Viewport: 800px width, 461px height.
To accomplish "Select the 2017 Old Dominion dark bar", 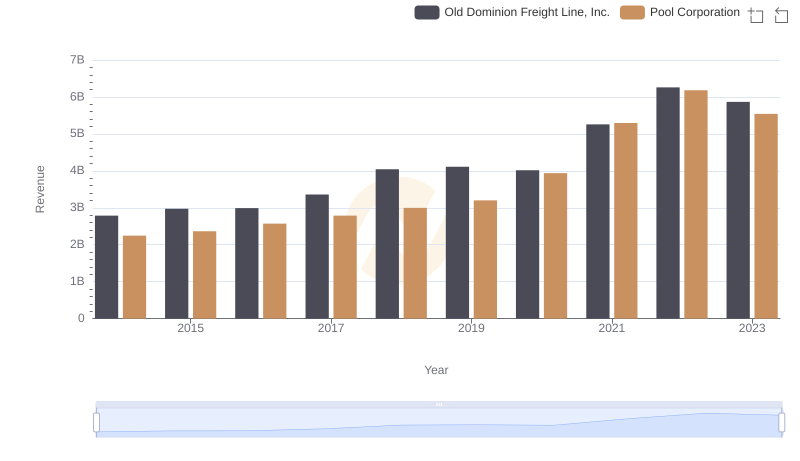I will (x=317, y=257).
